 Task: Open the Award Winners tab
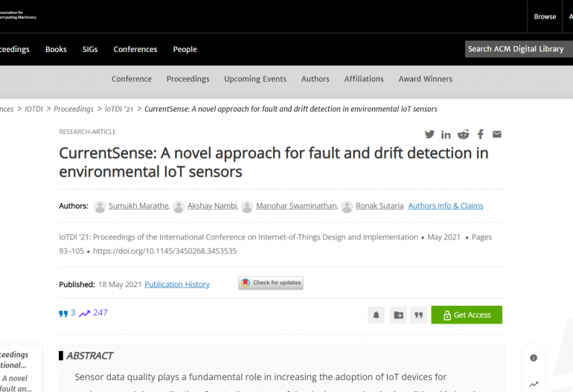tap(425, 79)
